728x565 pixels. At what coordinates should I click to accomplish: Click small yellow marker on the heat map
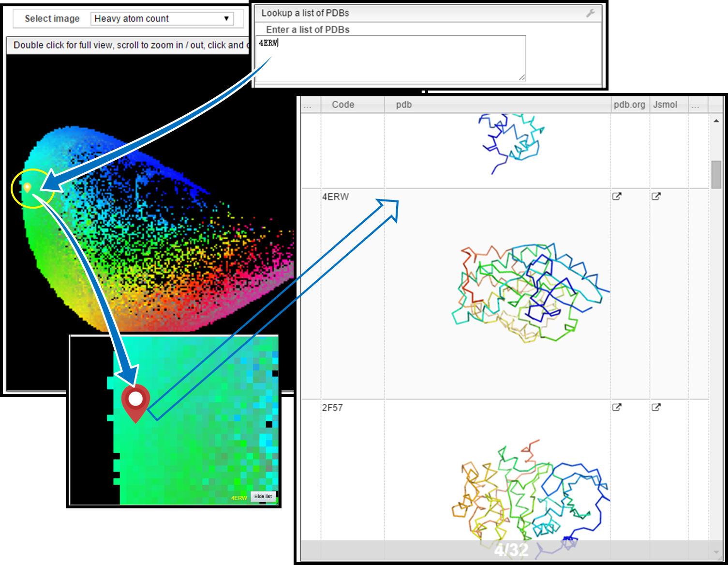click(x=28, y=187)
